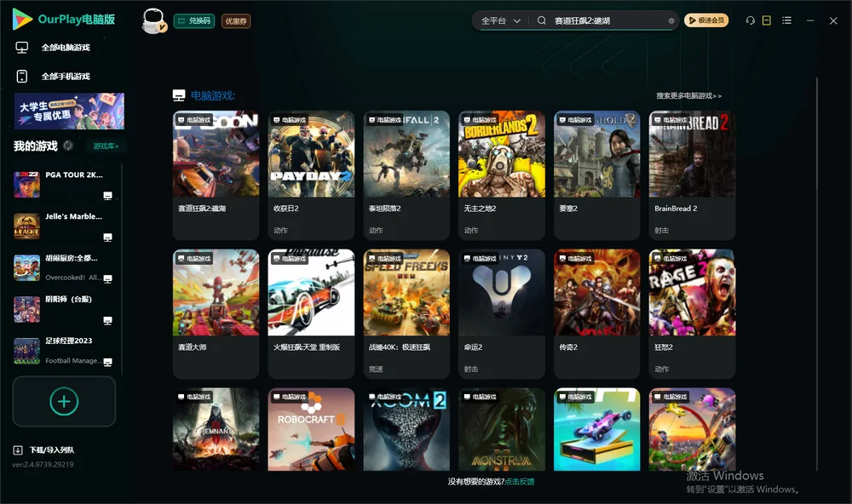The width and height of the screenshot is (852, 504).
Task: Click the search magnifier icon
Action: point(542,20)
